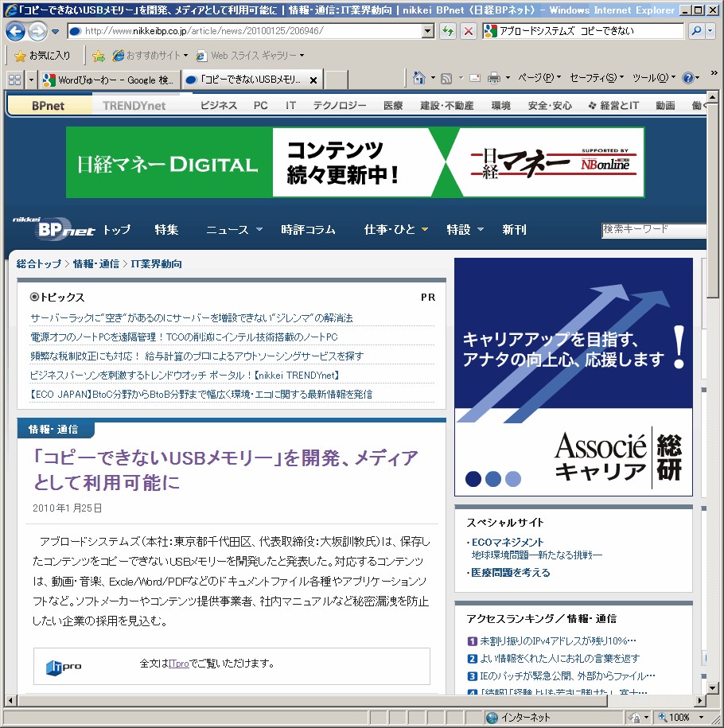Expand the command bar overflow chevron

[714, 73]
